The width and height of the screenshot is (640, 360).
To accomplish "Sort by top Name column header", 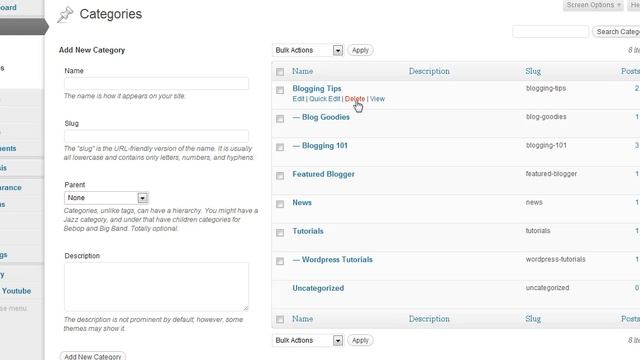I will 302,71.
